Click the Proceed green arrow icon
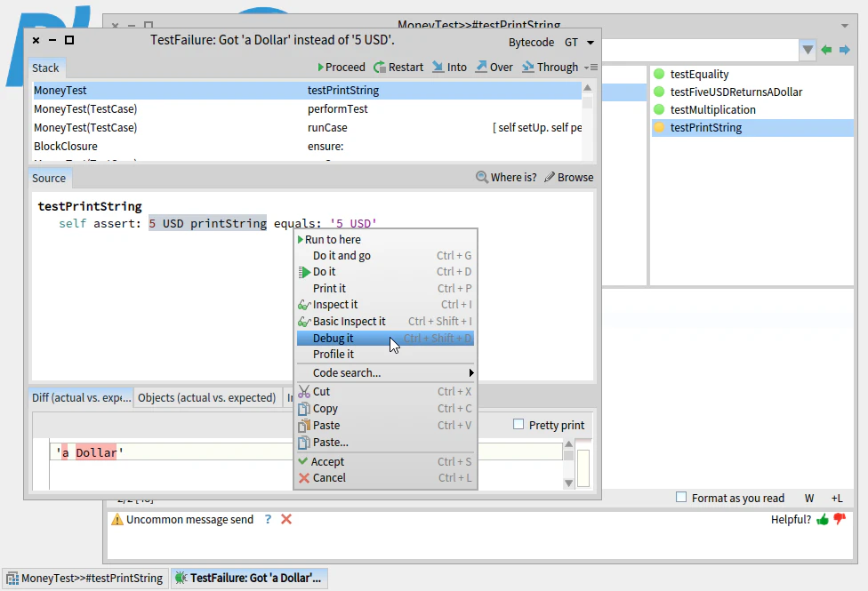Image resolution: width=868 pixels, height=591 pixels. [x=320, y=68]
